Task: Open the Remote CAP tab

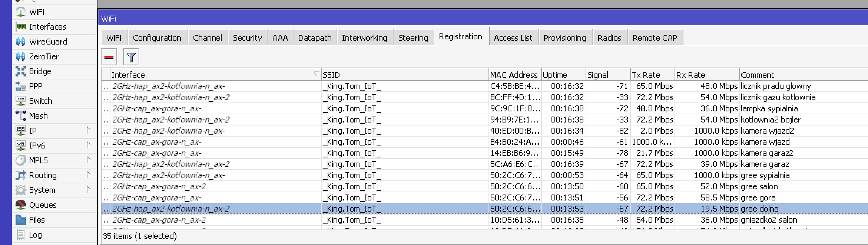Action: point(655,38)
